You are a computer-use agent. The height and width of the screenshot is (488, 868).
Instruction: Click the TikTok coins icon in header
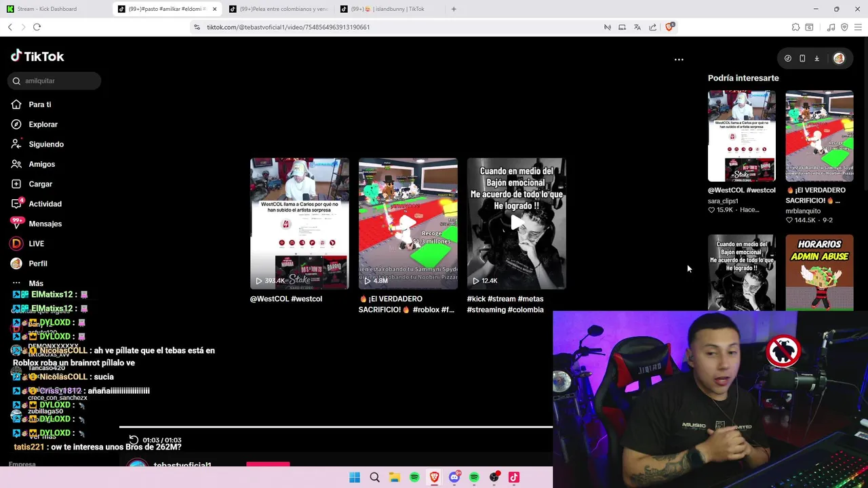click(x=787, y=58)
